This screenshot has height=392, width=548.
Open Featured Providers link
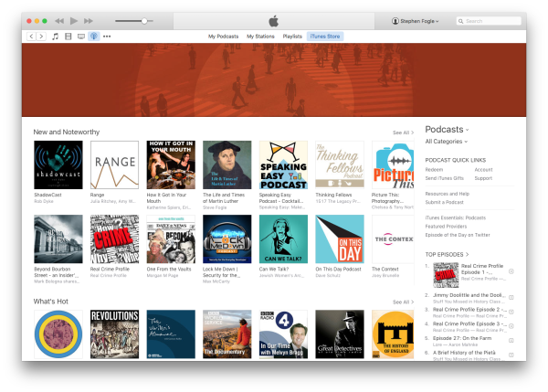click(446, 227)
